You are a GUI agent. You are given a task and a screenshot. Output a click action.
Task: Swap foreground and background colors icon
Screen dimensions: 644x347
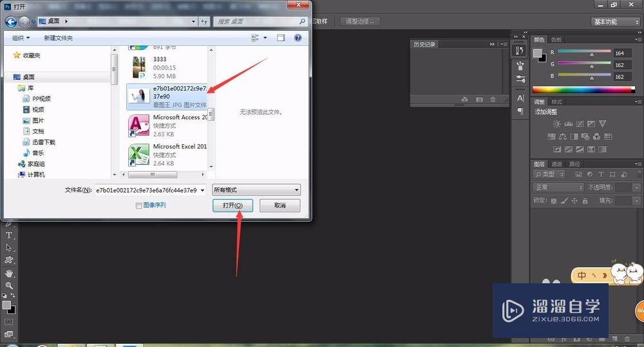tap(13, 295)
